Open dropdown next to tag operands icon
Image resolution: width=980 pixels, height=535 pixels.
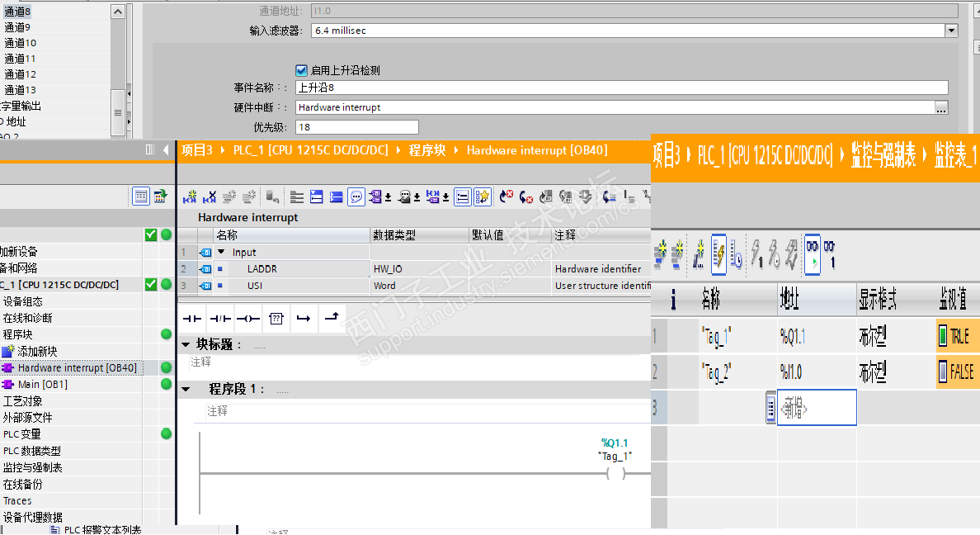[389, 197]
